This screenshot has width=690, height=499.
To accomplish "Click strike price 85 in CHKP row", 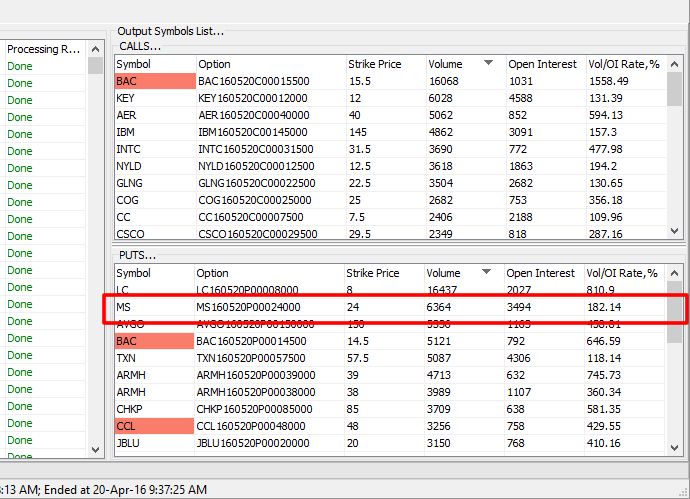I will pyautogui.click(x=352, y=409).
